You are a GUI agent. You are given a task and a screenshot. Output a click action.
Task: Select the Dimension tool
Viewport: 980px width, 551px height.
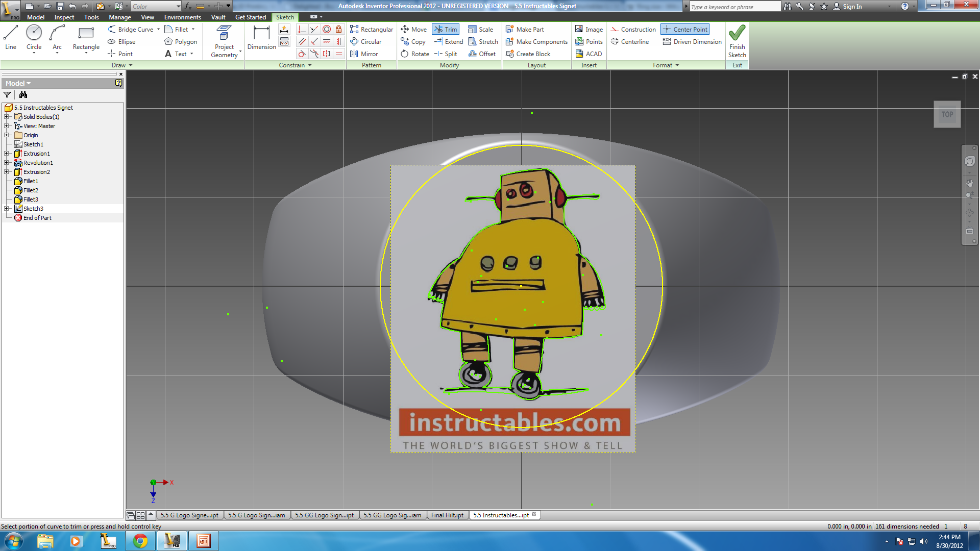point(261,38)
